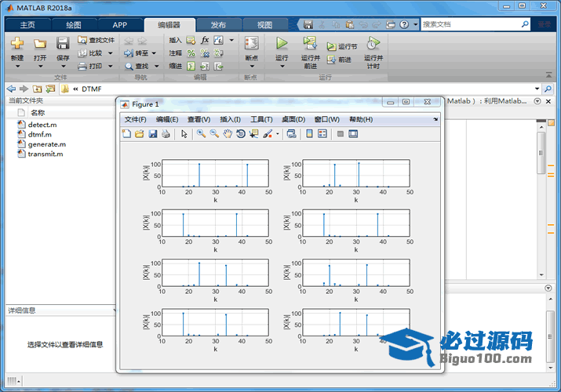Screen dimensions: 561x392
Task: Toggle the edit plot arrow tool
Action: (184, 134)
